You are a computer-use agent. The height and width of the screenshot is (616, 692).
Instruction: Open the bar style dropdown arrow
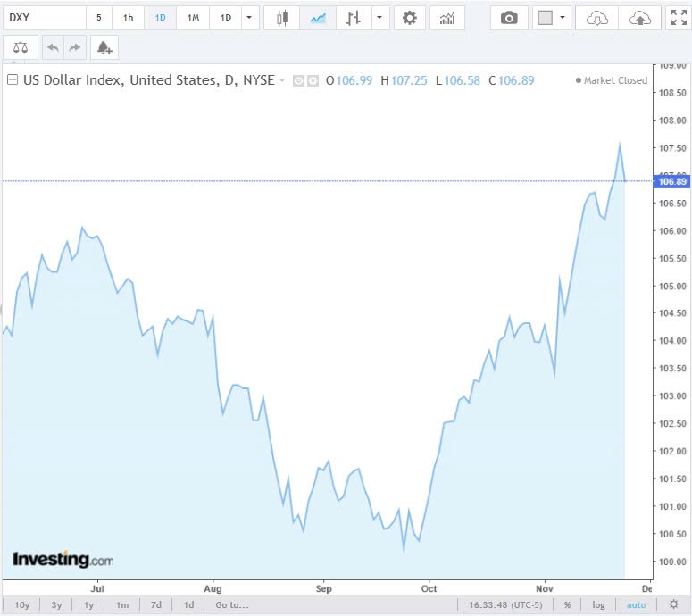pyautogui.click(x=380, y=18)
